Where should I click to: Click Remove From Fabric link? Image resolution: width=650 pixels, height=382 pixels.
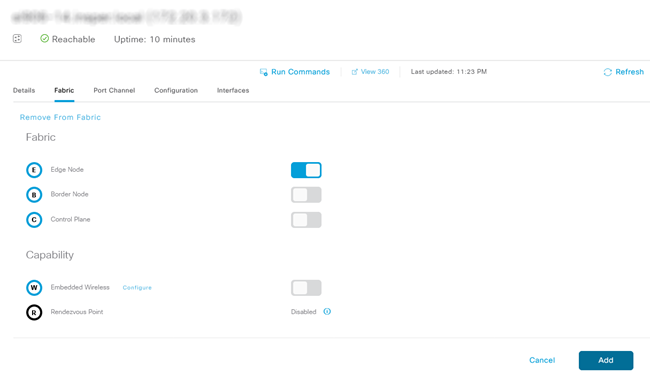[61, 117]
